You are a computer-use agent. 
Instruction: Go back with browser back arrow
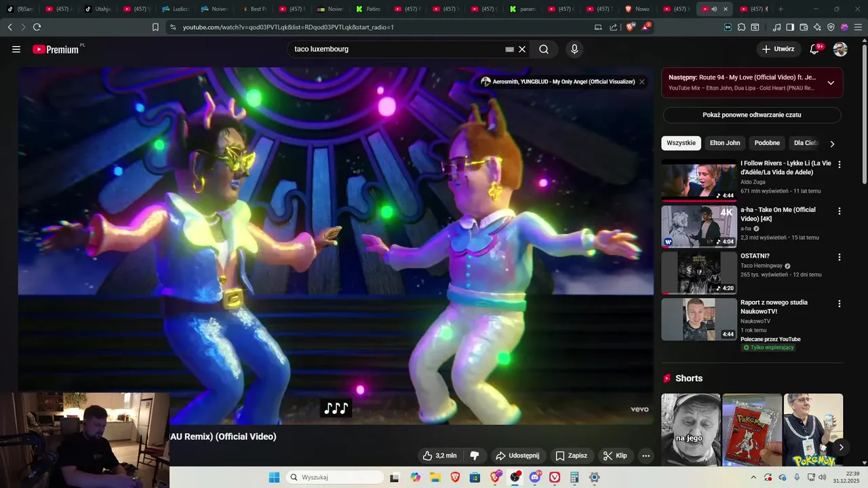coord(9,27)
